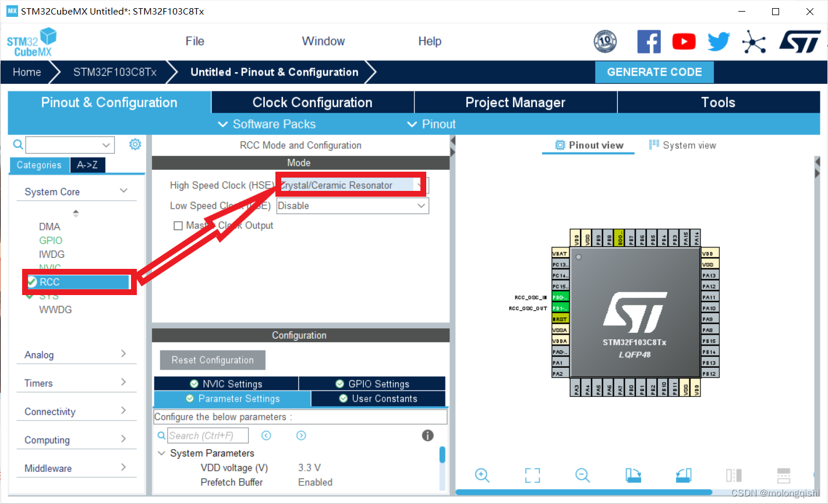The image size is (828, 504).
Task: Click the STM32F103C8Tx breadcrumb
Action: coord(115,72)
